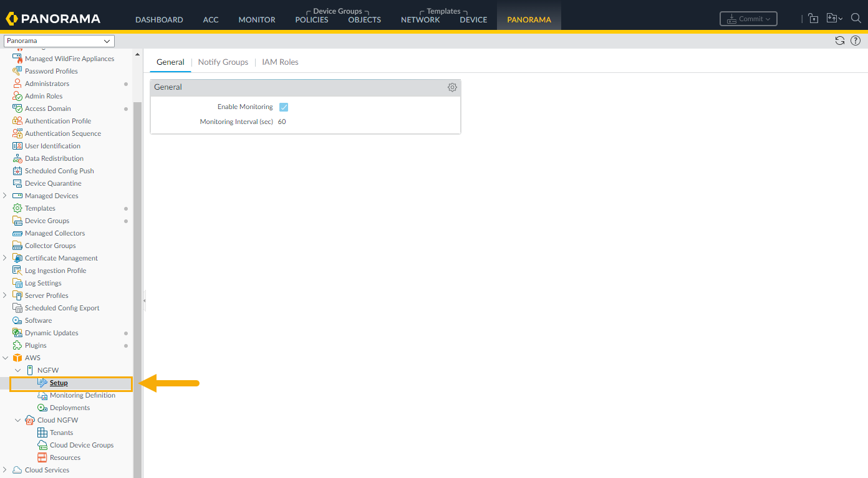
Task: Collapse the Cloud NGFW tree node
Action: coord(17,420)
